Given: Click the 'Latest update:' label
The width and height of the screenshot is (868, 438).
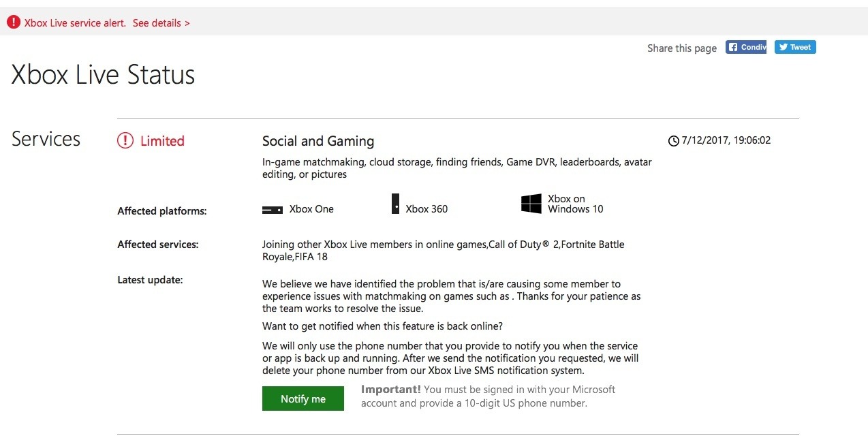Looking at the screenshot, I should click(x=150, y=279).
